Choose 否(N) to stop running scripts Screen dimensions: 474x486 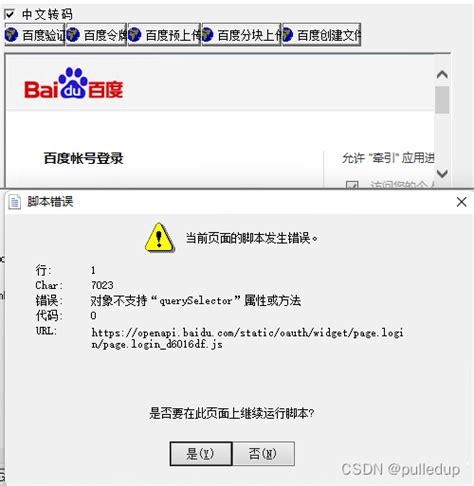pyautogui.click(x=263, y=454)
